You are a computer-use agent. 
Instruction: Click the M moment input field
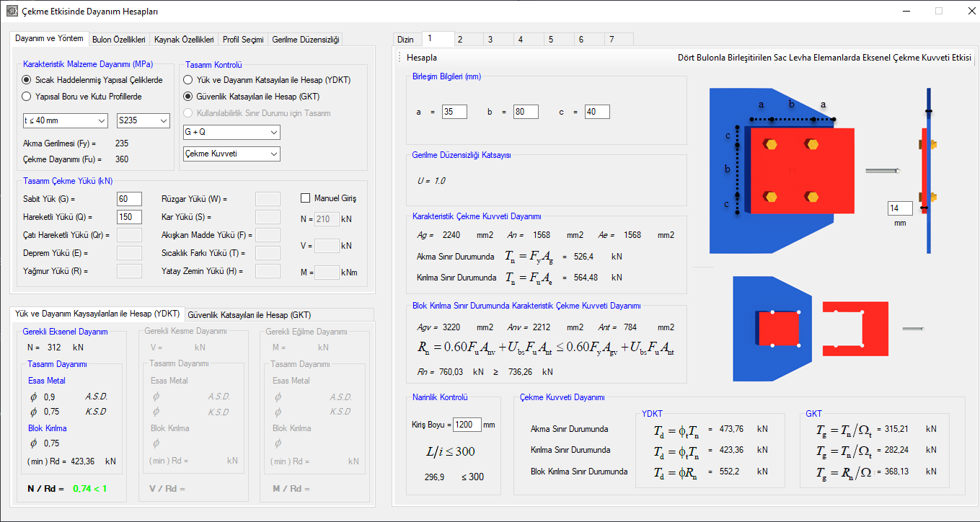(327, 273)
